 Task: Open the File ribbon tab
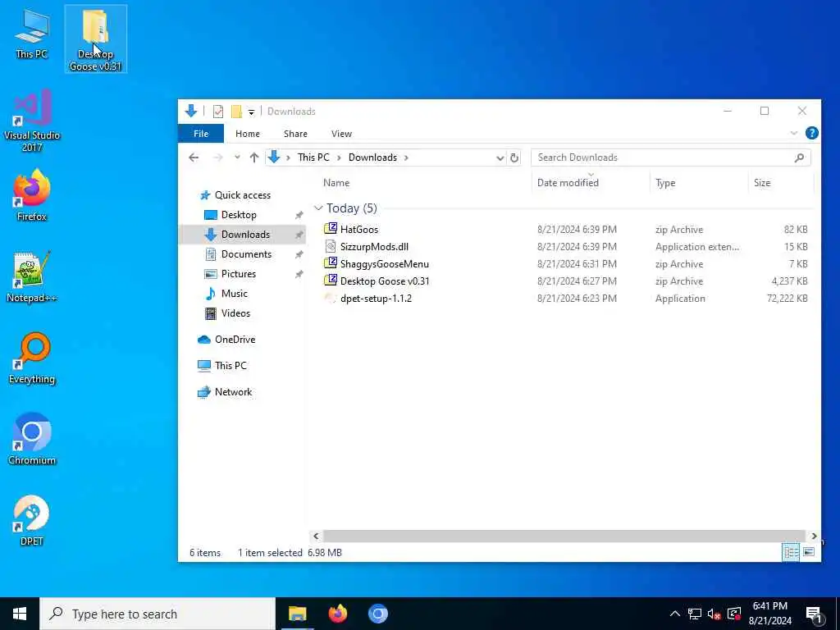coord(201,134)
